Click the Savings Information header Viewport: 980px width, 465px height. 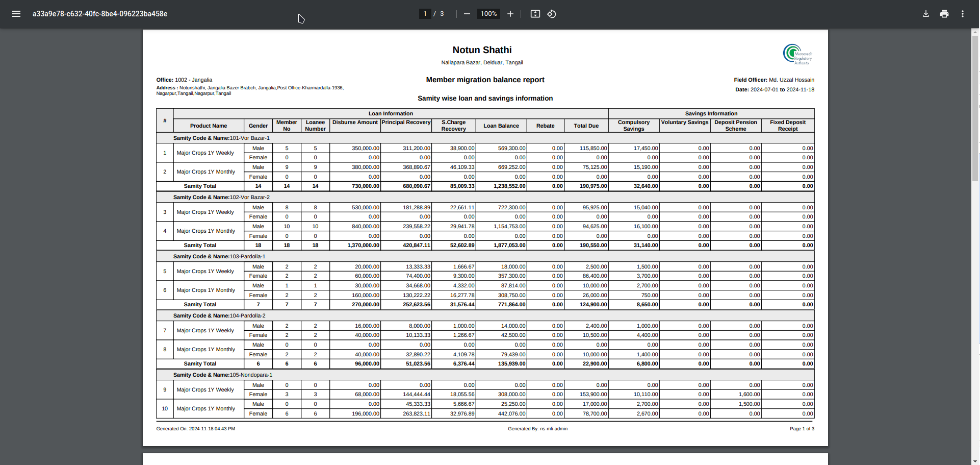click(711, 113)
